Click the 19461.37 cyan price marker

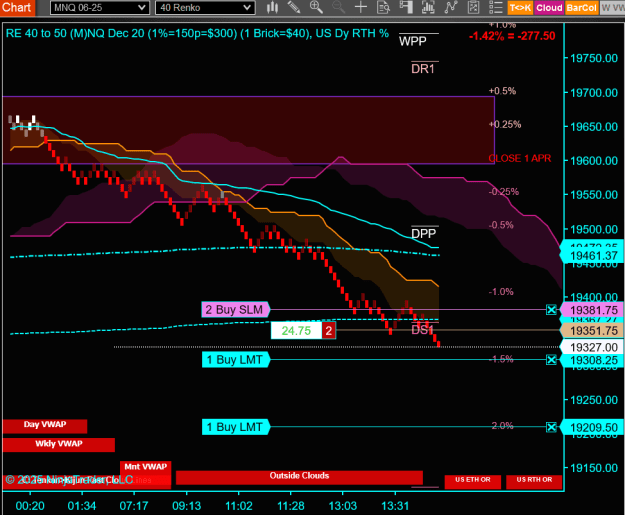tap(593, 256)
